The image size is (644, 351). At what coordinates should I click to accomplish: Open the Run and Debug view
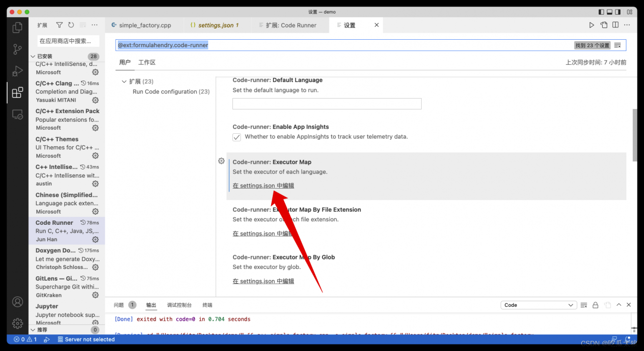[x=18, y=71]
